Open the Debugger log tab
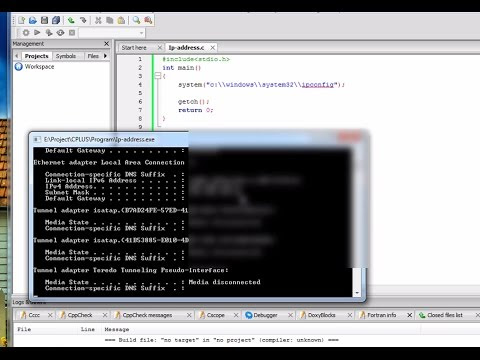Screen dimensions: 480x360 [265, 315]
